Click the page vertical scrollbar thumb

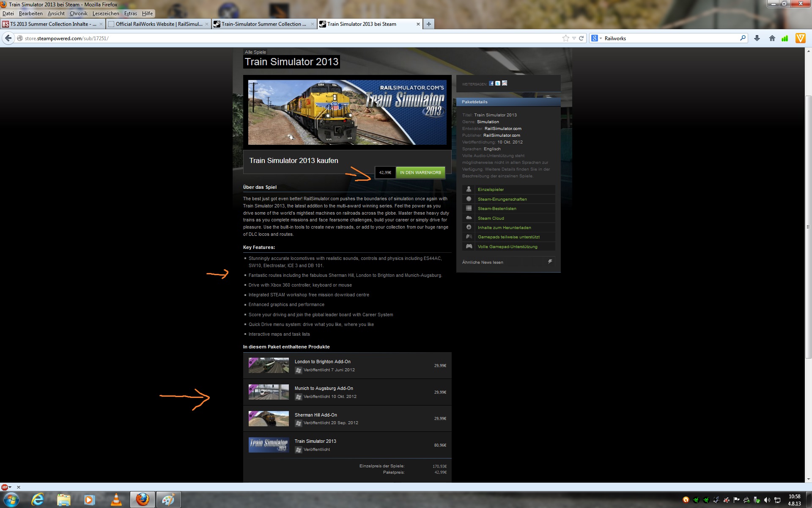point(808,226)
